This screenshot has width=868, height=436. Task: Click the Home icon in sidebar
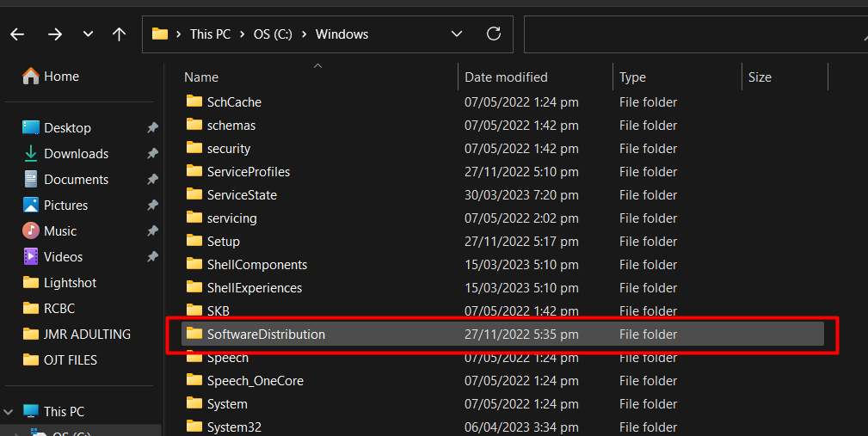coord(30,76)
